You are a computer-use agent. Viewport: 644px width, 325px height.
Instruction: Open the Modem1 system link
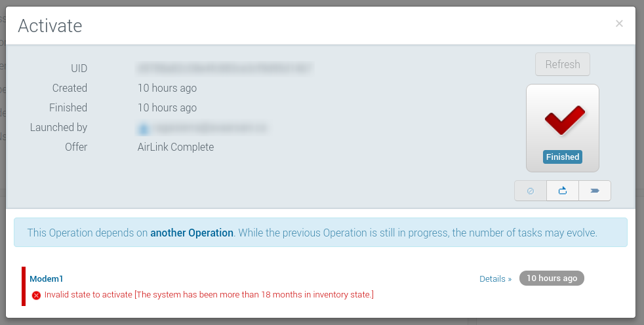pyautogui.click(x=47, y=278)
